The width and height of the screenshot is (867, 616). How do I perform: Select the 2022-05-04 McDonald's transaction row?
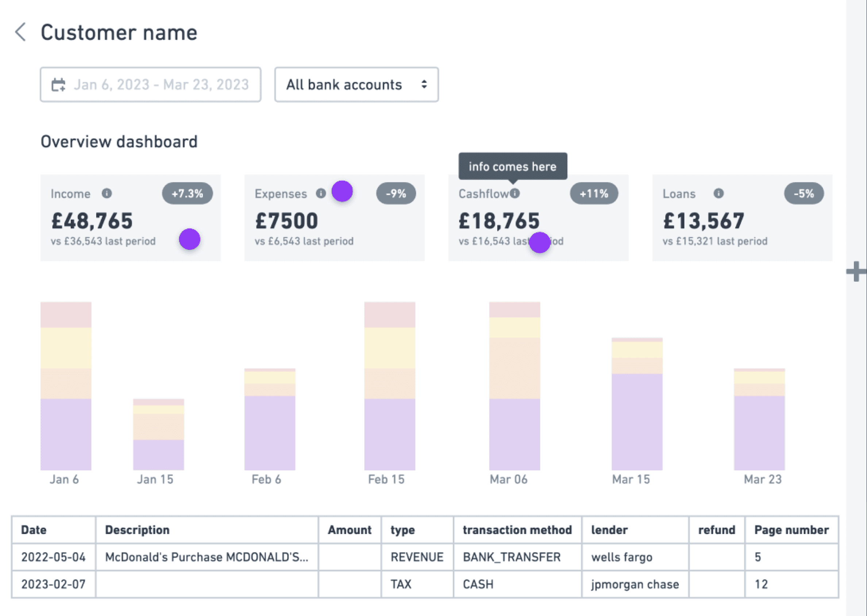(x=206, y=557)
